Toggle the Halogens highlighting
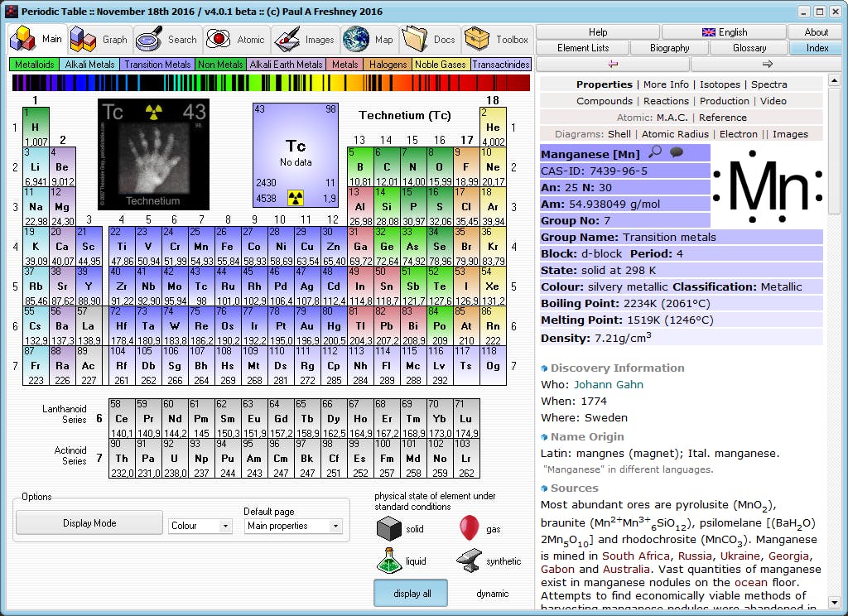 (387, 64)
